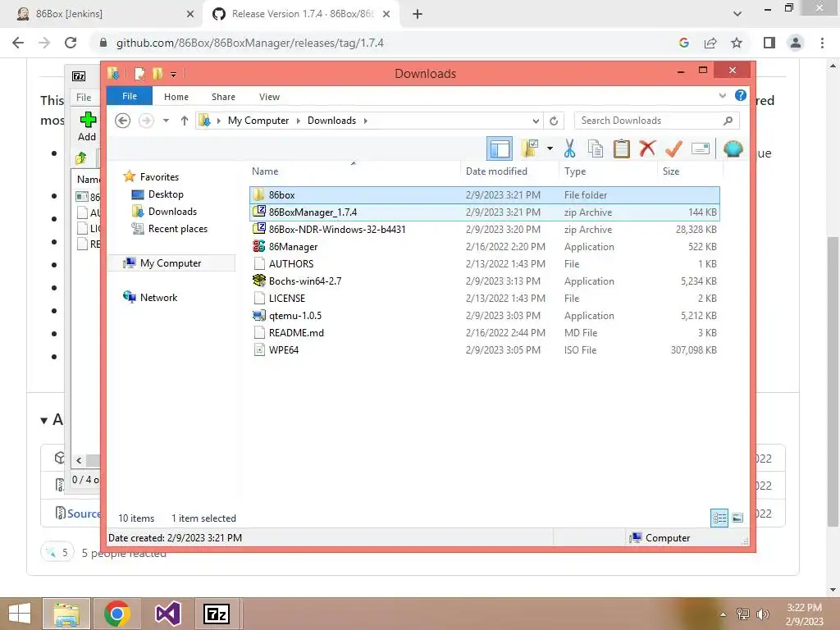The height and width of the screenshot is (630, 840).
Task: Click the clipboard Paste icon
Action: 622,148
